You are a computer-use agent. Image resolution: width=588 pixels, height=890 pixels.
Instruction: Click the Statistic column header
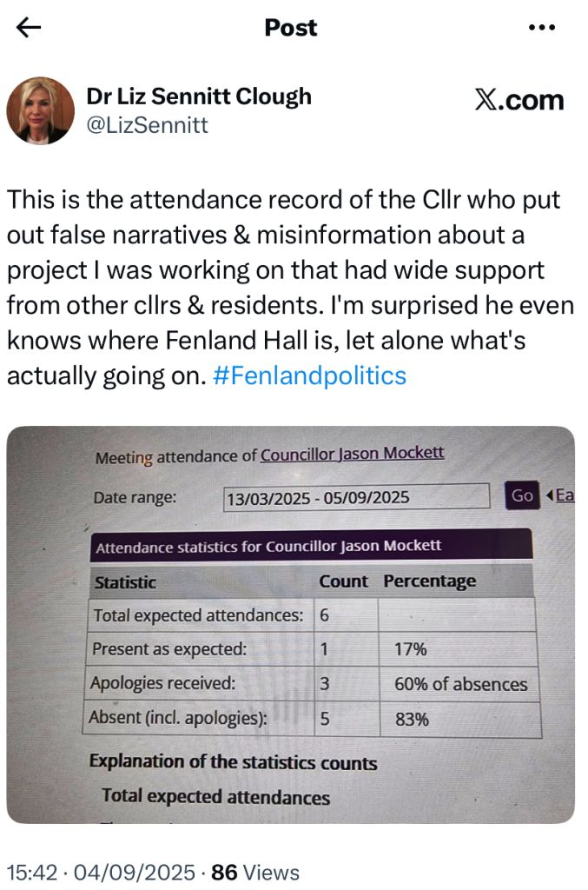point(125,582)
